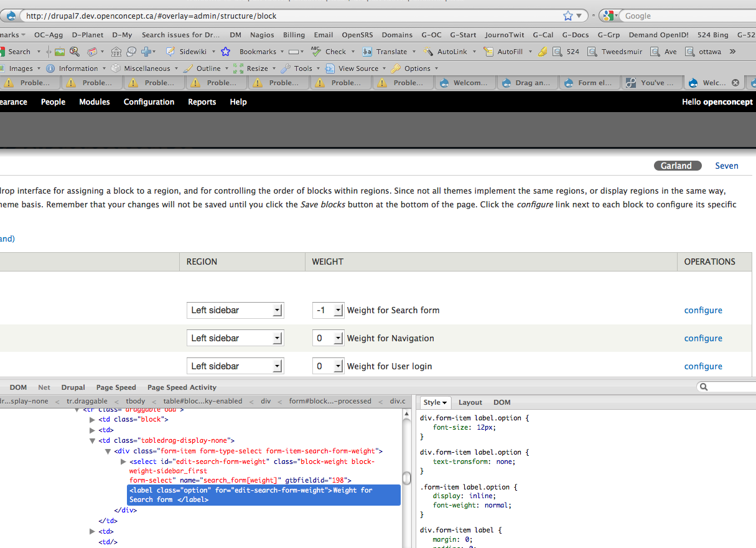Switch to the Layout panel tab
The image size is (756, 548).
point(470,402)
